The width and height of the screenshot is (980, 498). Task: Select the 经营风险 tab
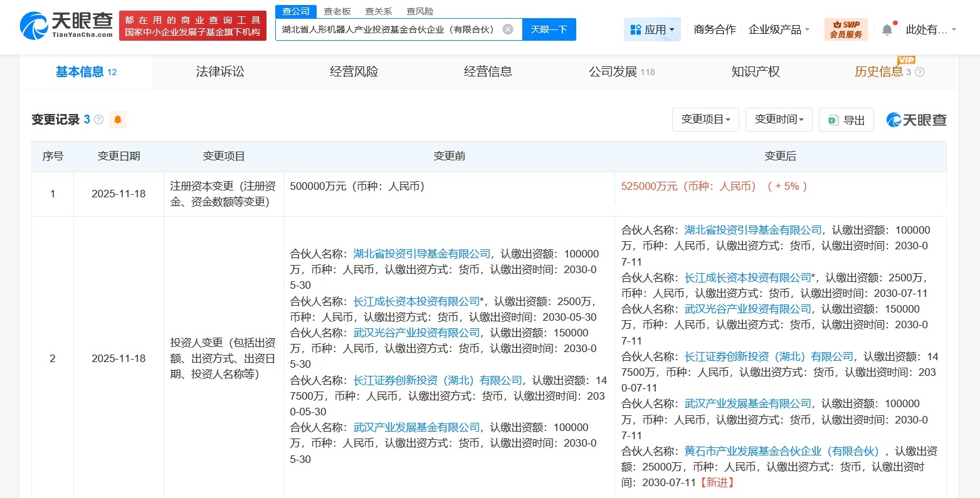(353, 71)
